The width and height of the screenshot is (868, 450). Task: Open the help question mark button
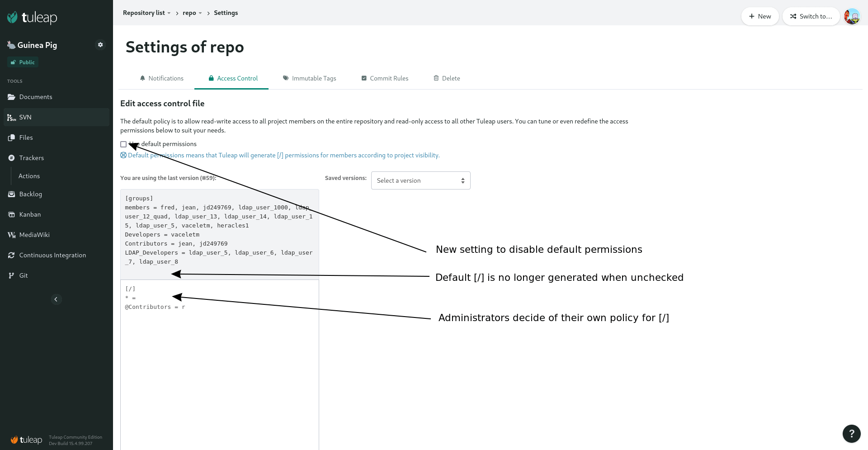(851, 434)
